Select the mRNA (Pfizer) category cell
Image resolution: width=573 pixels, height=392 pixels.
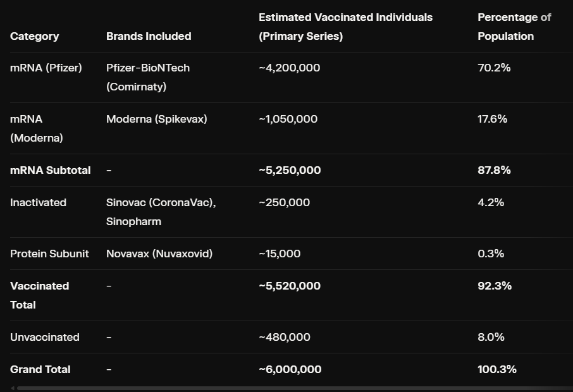(46, 68)
